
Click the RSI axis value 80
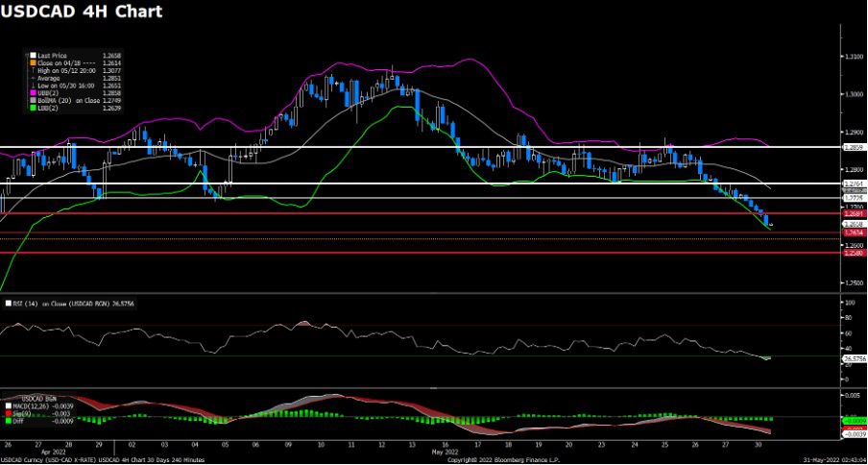(x=847, y=318)
